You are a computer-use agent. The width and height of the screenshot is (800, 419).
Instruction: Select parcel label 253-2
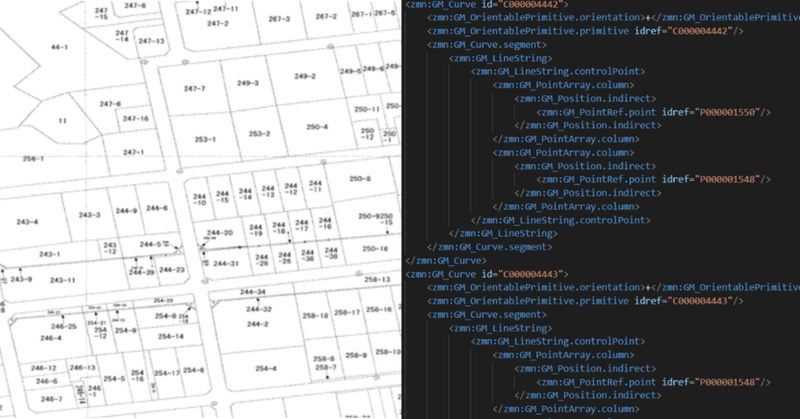tap(259, 134)
